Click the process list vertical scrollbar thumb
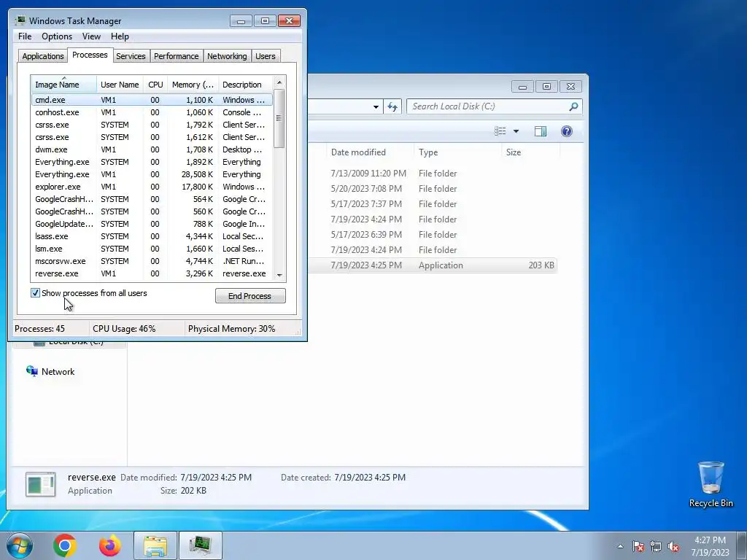 click(279, 118)
